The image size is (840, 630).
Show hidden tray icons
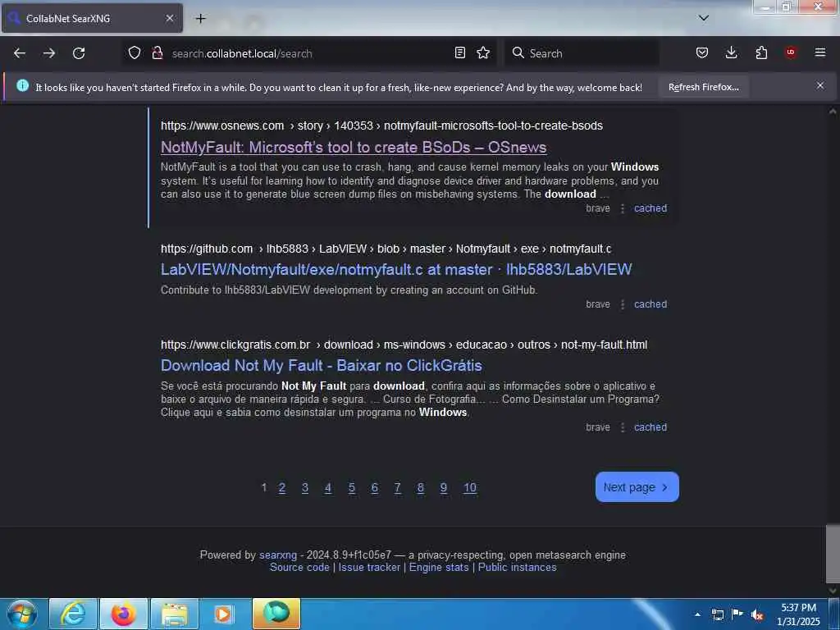tap(697, 614)
